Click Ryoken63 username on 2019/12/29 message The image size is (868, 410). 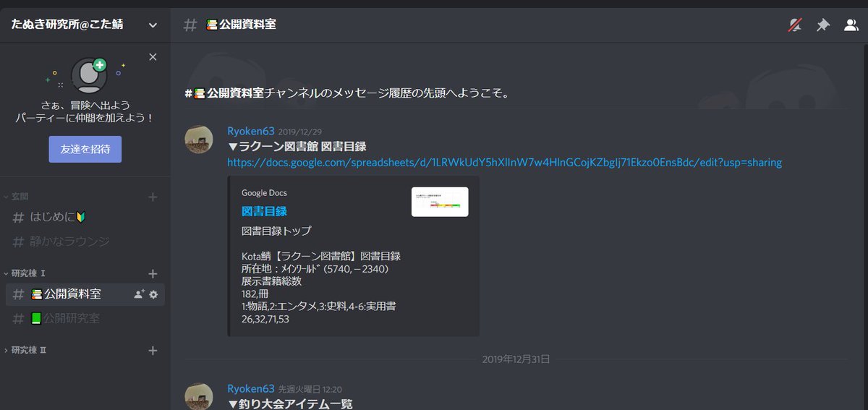click(x=251, y=131)
